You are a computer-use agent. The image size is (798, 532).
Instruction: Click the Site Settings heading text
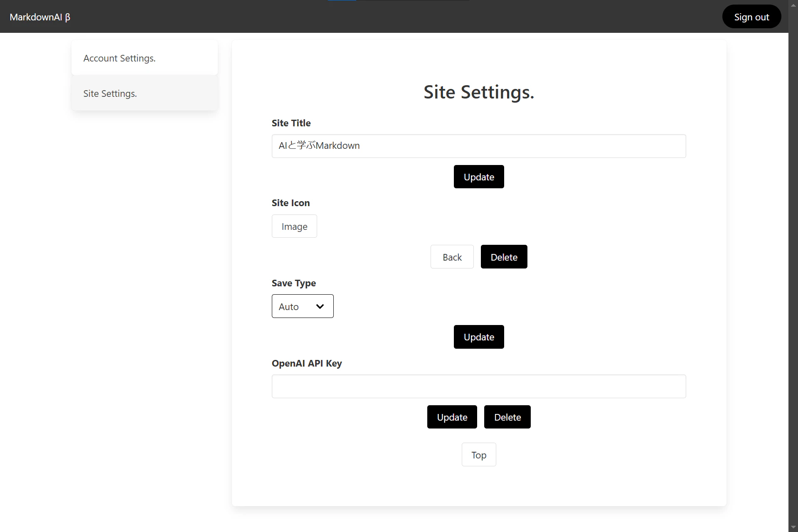(478, 92)
